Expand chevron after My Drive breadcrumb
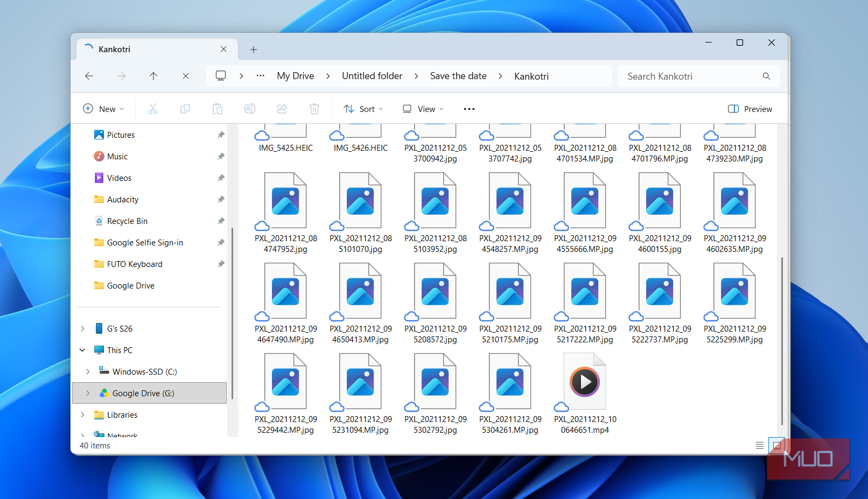Image resolution: width=868 pixels, height=499 pixels. coord(328,76)
